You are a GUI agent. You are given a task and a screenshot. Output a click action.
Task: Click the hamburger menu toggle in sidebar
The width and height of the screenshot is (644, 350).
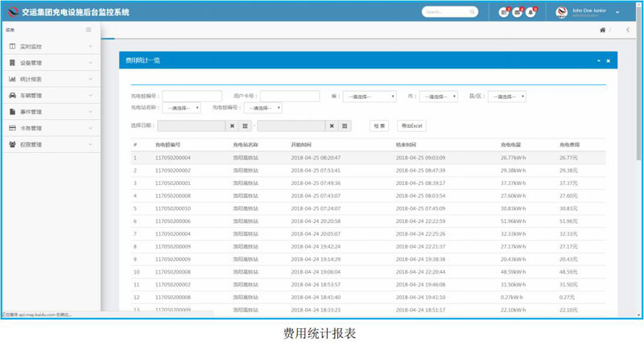(89, 29)
